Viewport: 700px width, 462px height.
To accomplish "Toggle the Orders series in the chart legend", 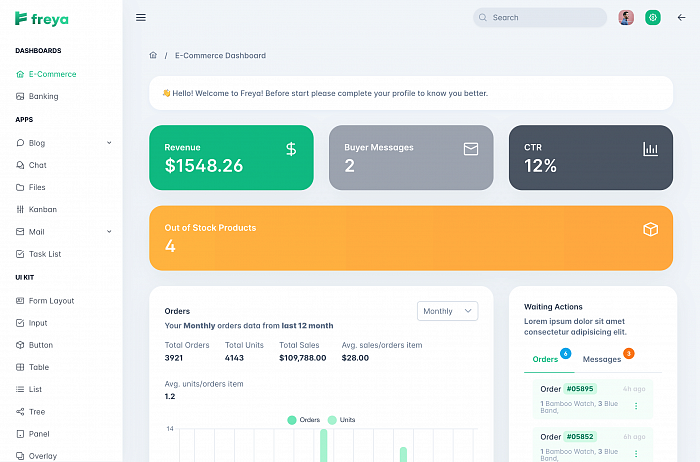I will point(304,420).
